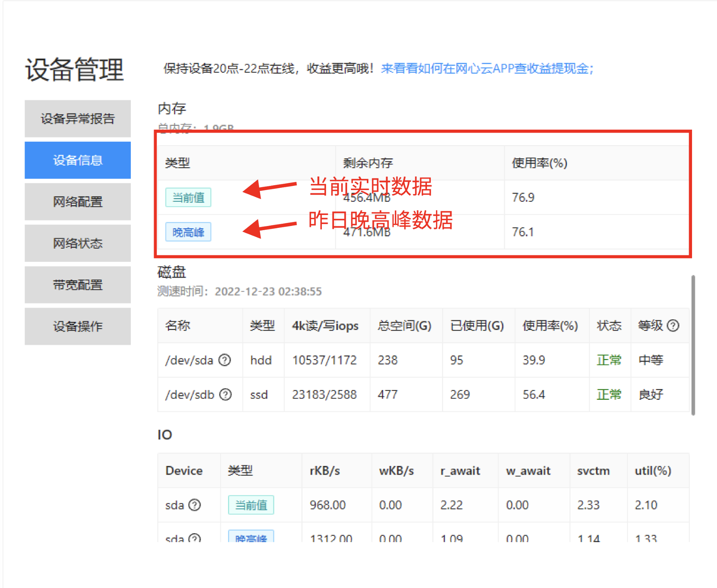This screenshot has width=717, height=588.
Task: Click the 968.00 rKB/s value
Action: [327, 505]
